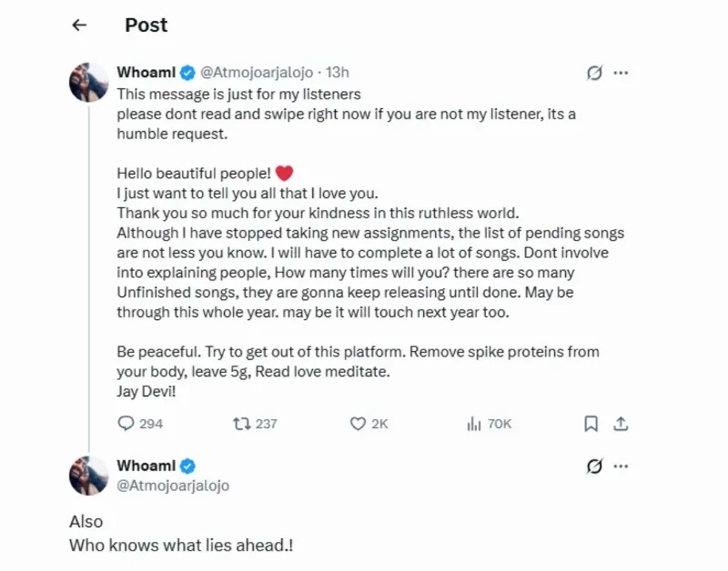This screenshot has height=571, width=728.
Task: Open the more options menu on second post
Action: [x=622, y=466]
